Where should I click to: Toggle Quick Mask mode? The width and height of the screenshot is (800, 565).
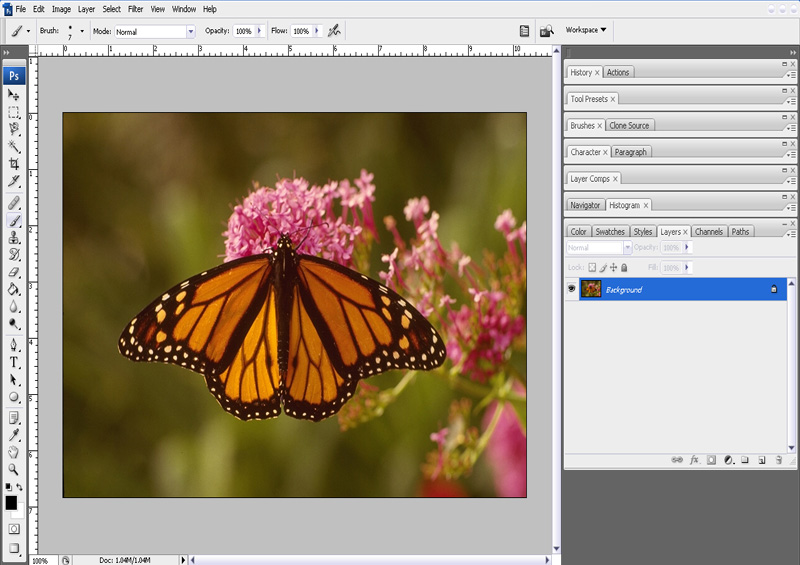(x=14, y=529)
